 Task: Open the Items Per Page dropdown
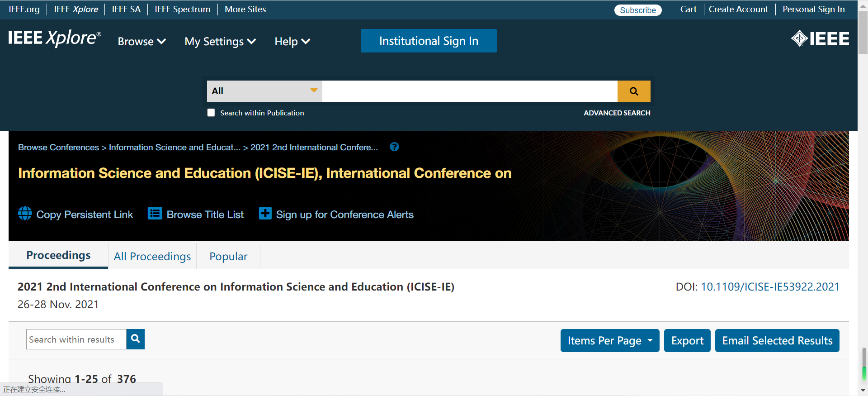click(x=610, y=340)
